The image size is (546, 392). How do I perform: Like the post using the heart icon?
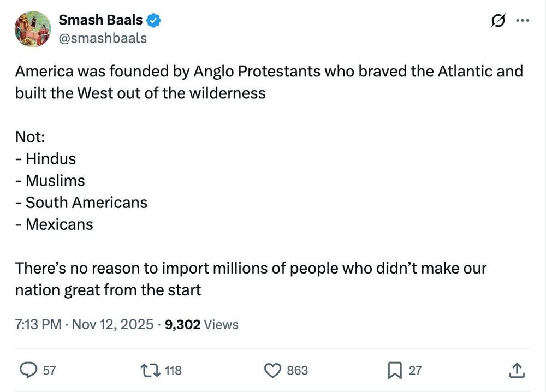pyautogui.click(x=272, y=370)
